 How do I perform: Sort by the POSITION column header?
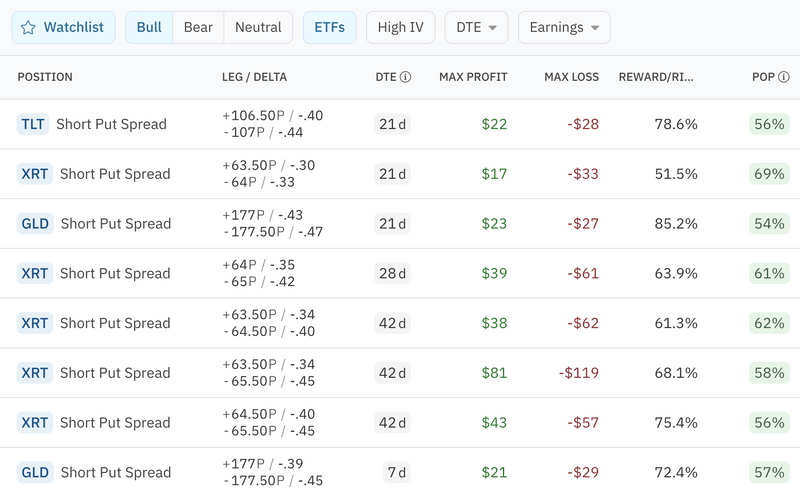point(45,77)
